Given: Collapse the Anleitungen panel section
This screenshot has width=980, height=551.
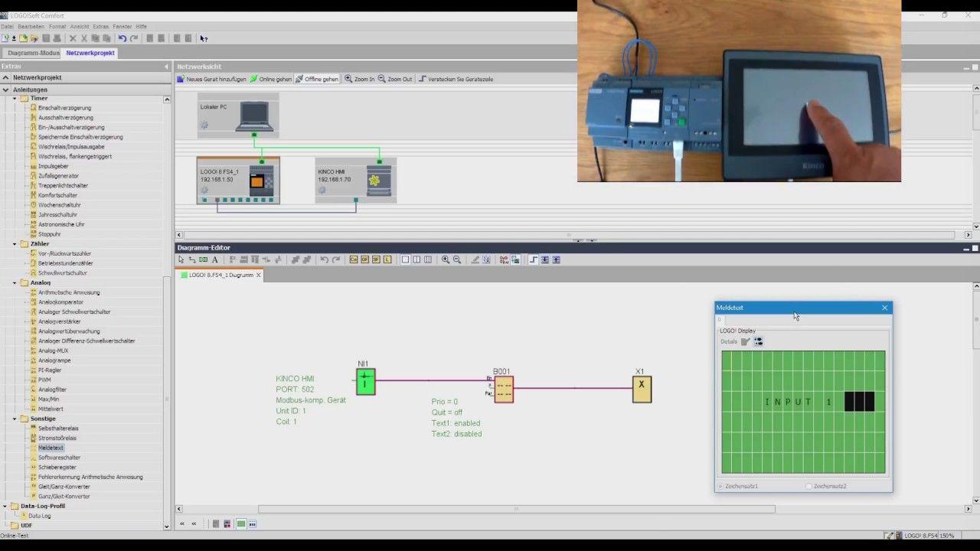Looking at the screenshot, I should click(5, 90).
